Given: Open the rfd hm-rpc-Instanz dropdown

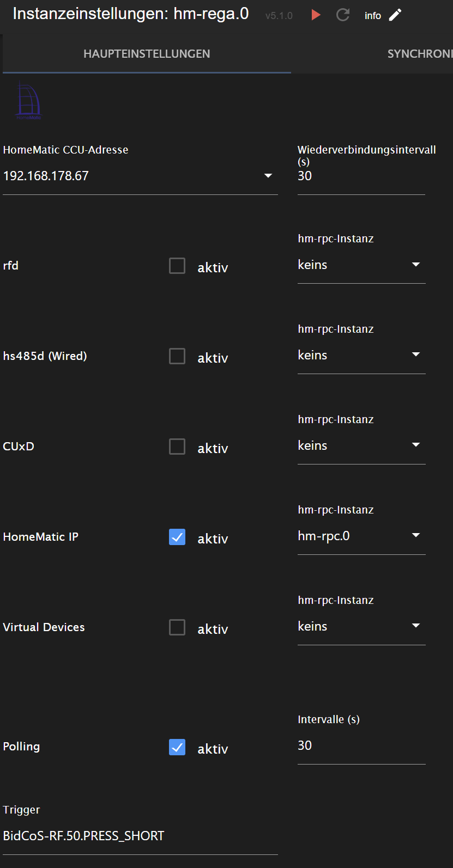Looking at the screenshot, I should [x=361, y=265].
